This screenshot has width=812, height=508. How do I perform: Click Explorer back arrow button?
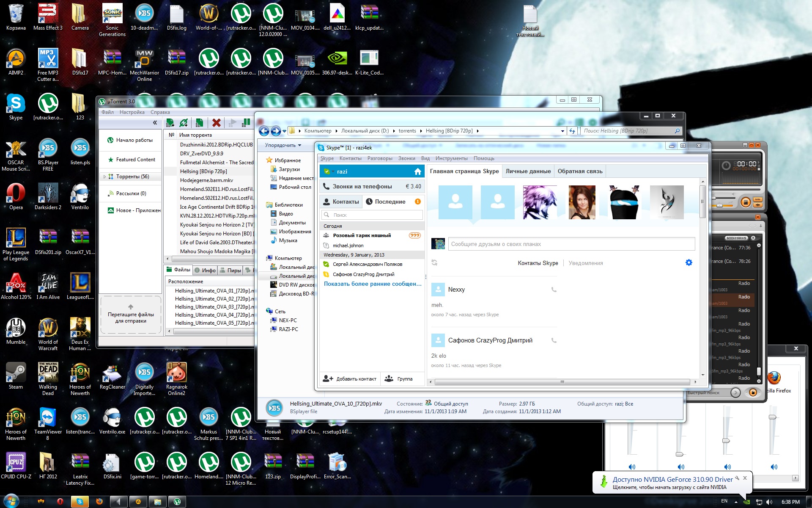(264, 131)
